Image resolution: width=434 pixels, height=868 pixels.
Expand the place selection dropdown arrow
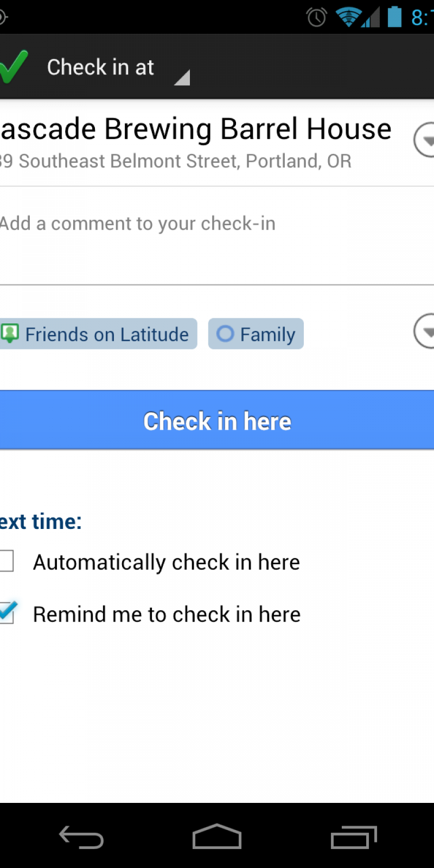click(424, 140)
